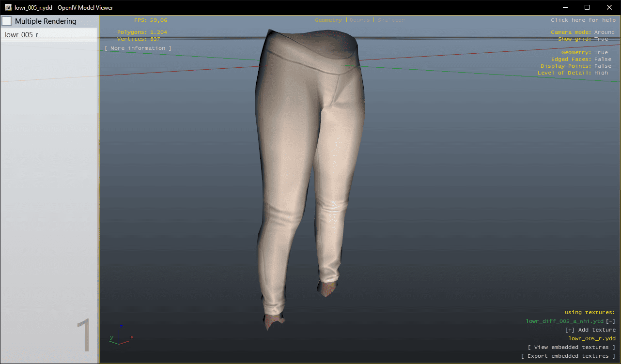Select lowr_005_r in the model list
Image resolution: width=621 pixels, height=364 pixels.
click(21, 35)
